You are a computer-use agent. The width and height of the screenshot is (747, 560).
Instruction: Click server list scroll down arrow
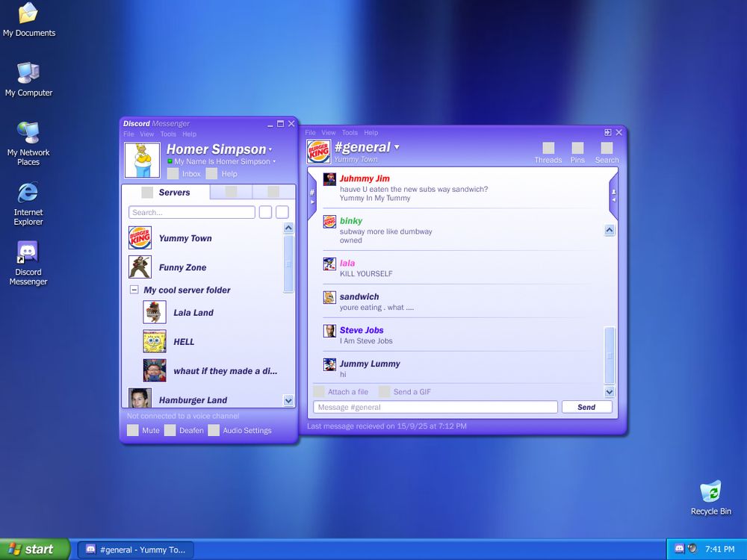click(288, 400)
